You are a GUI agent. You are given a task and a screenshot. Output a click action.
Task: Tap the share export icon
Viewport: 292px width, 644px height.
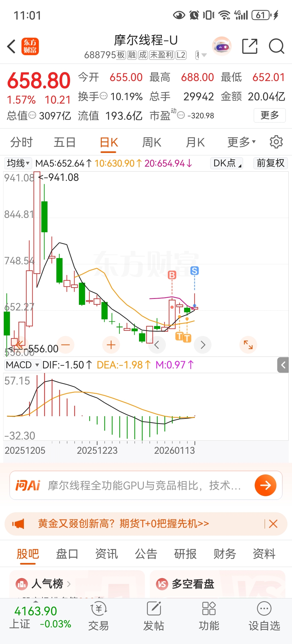[250, 46]
